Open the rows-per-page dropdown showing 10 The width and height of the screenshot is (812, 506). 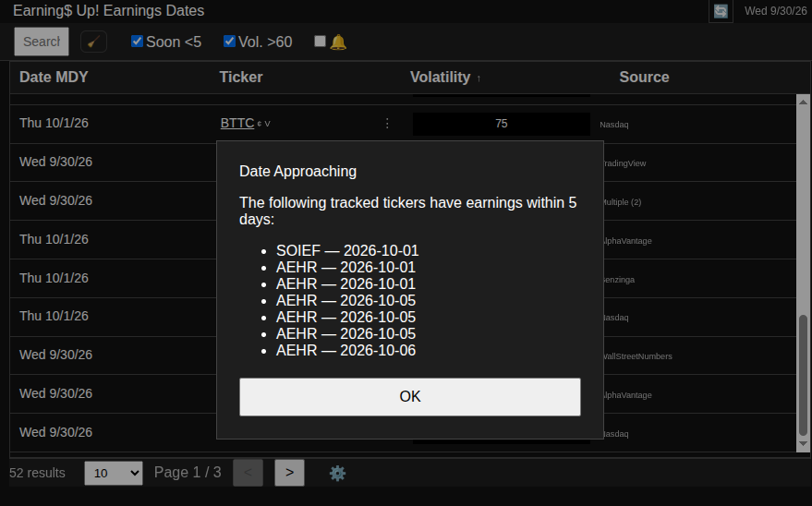tap(114, 473)
